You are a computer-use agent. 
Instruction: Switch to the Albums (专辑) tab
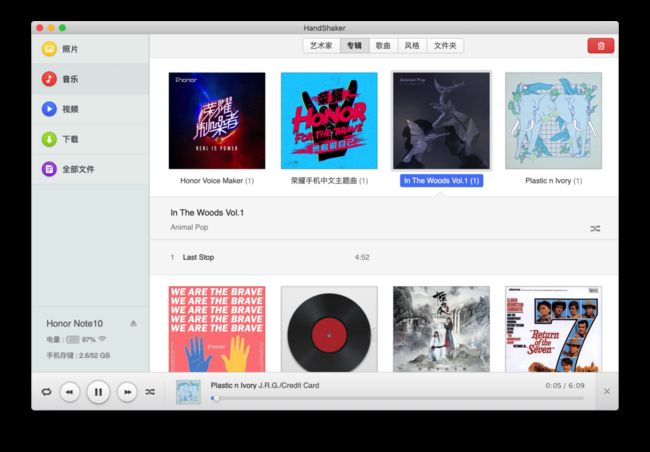click(354, 46)
